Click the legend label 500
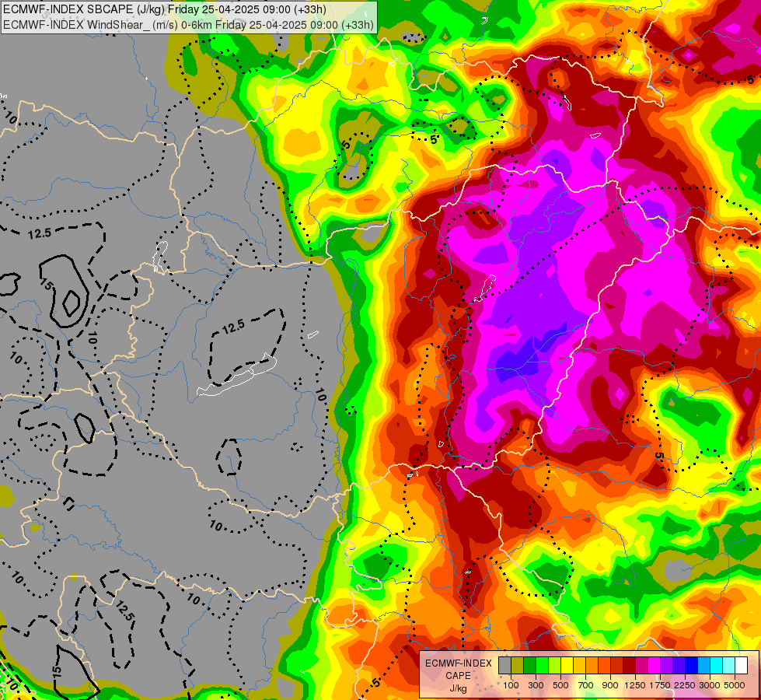Image resolution: width=761 pixels, height=700 pixels. (x=560, y=685)
